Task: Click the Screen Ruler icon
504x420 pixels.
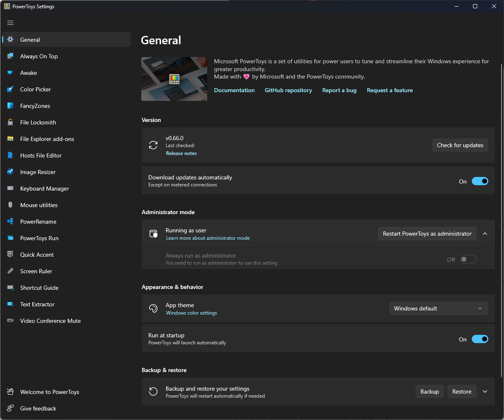Action: (10, 271)
